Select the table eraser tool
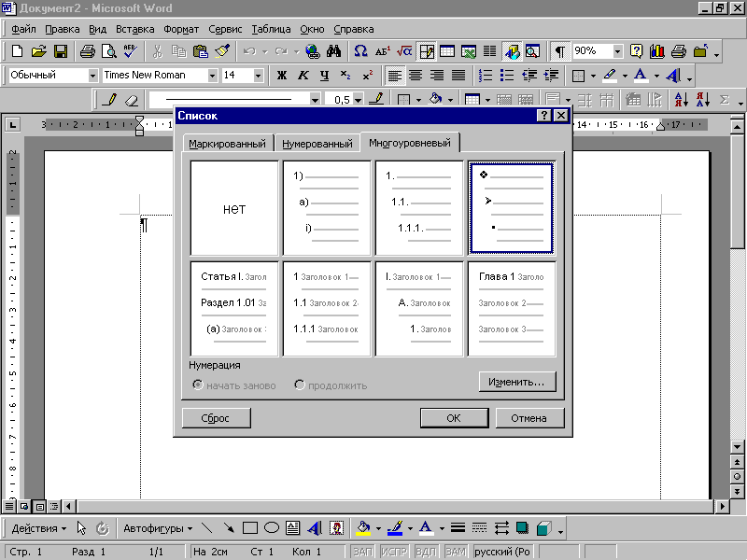The height and width of the screenshot is (560, 747). click(x=132, y=100)
